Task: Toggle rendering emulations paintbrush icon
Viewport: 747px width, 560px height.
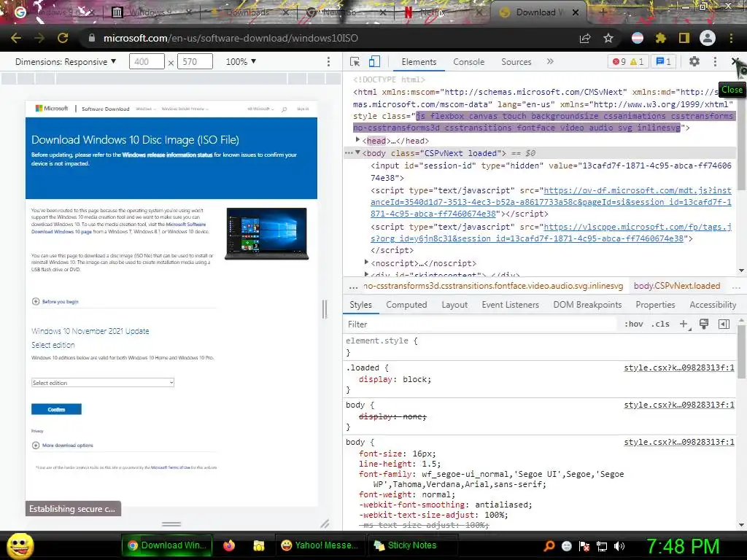Action: coord(704,324)
